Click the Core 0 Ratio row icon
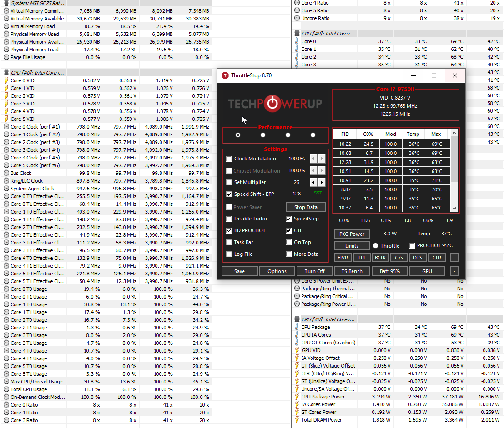 click(x=6, y=405)
